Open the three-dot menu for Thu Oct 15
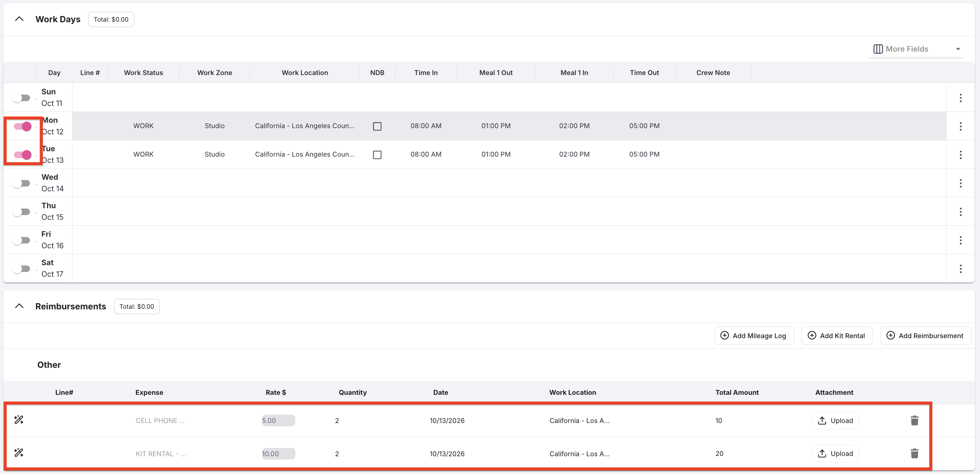This screenshot has height=474, width=980. 960,212
